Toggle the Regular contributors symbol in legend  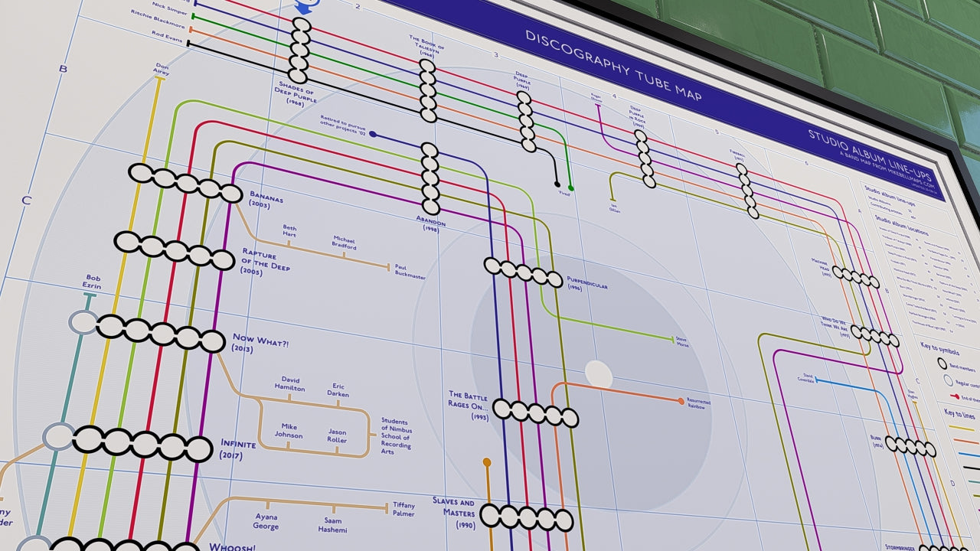949,380
